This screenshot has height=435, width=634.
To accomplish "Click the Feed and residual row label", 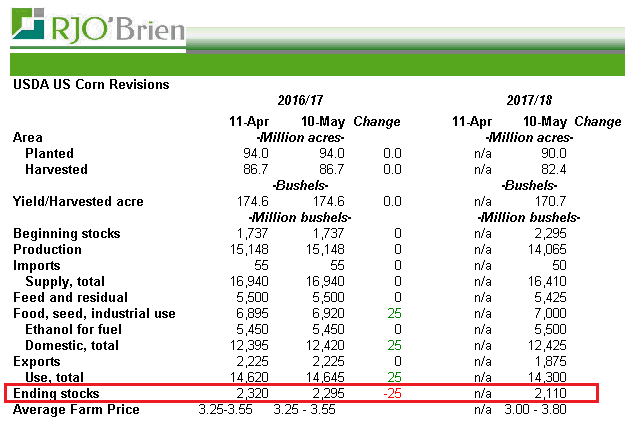I will pyautogui.click(x=69, y=297).
